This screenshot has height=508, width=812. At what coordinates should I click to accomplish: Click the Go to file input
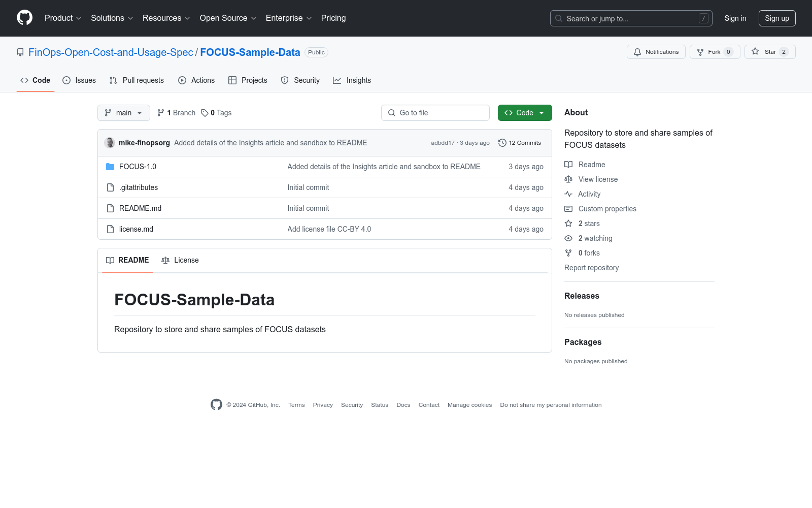[x=435, y=113]
